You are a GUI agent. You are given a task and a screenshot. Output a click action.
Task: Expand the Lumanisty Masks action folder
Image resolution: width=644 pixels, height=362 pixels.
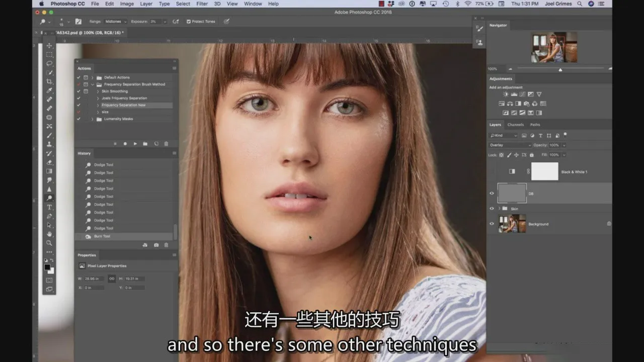coord(92,119)
